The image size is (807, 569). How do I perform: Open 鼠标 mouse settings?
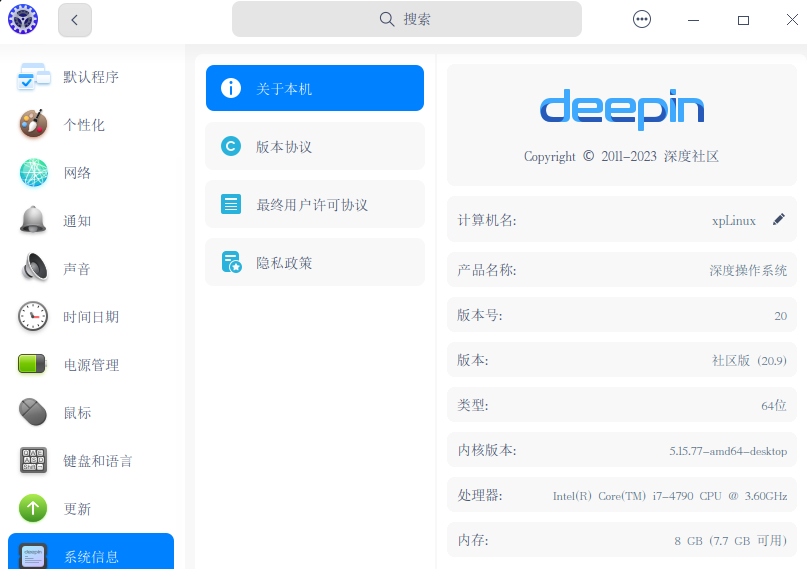click(x=91, y=413)
